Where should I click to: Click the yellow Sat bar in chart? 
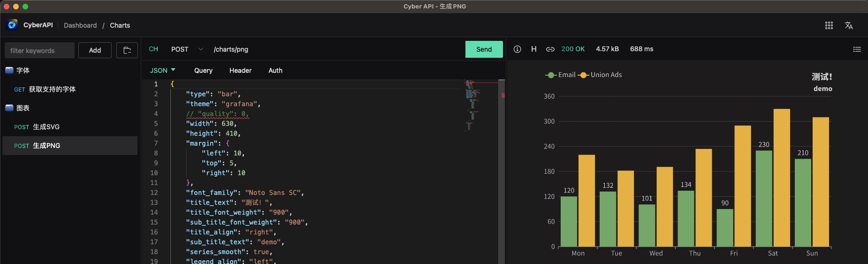(x=782, y=178)
